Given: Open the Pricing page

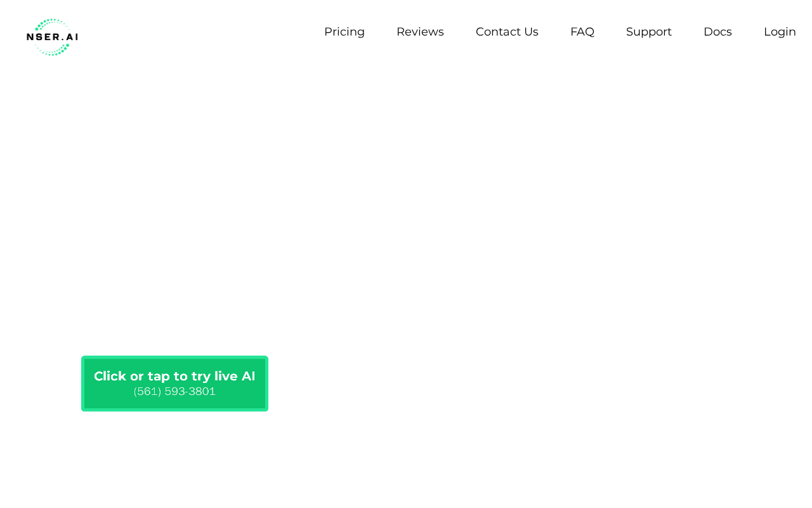Looking at the screenshot, I should pos(344,32).
